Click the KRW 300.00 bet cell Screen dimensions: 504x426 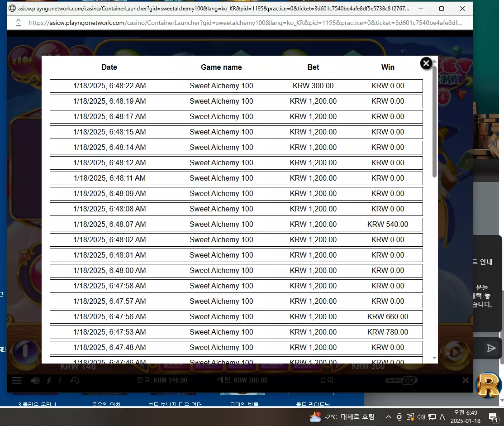coord(313,86)
